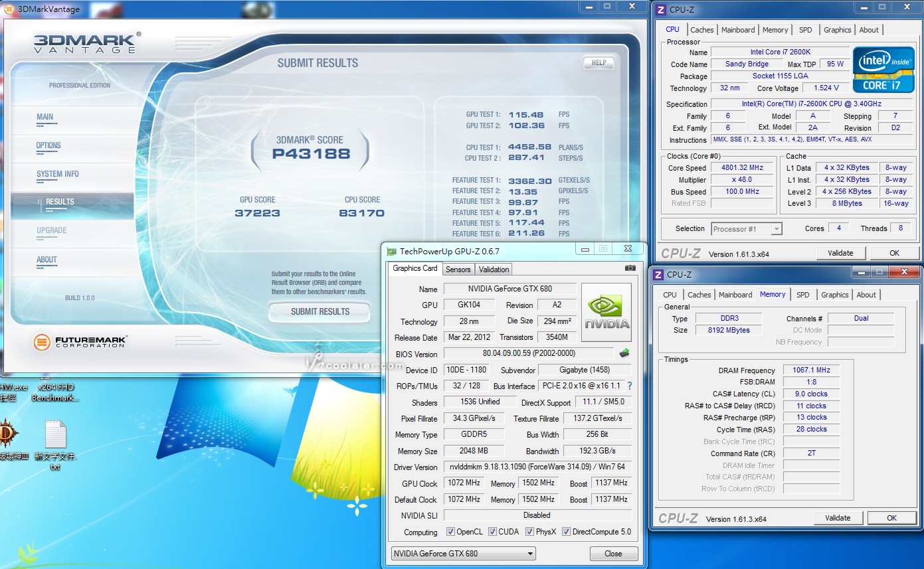The image size is (924, 569).
Task: Open About tab in lower CPU-Z window
Action: [866, 295]
